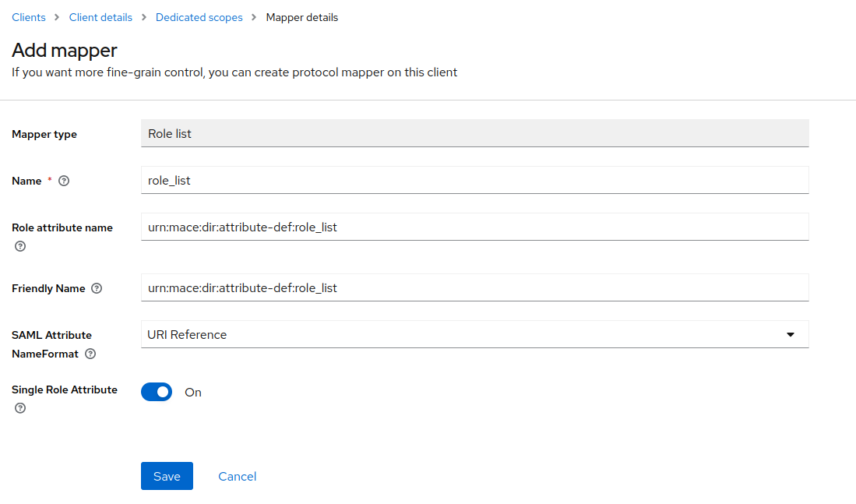Screen dimensions: 856x504
Task: Expand the SAML Attribute NameFormat dropdown
Action: pyautogui.click(x=474, y=335)
